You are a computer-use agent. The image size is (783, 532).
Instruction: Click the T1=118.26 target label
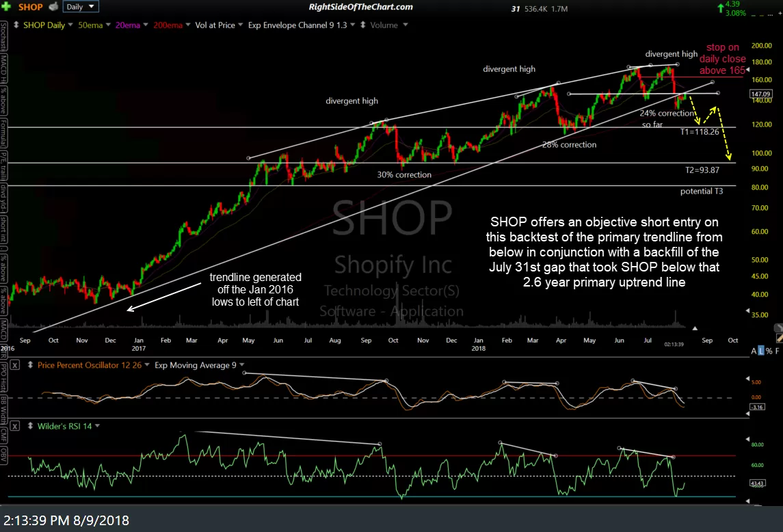700,132
